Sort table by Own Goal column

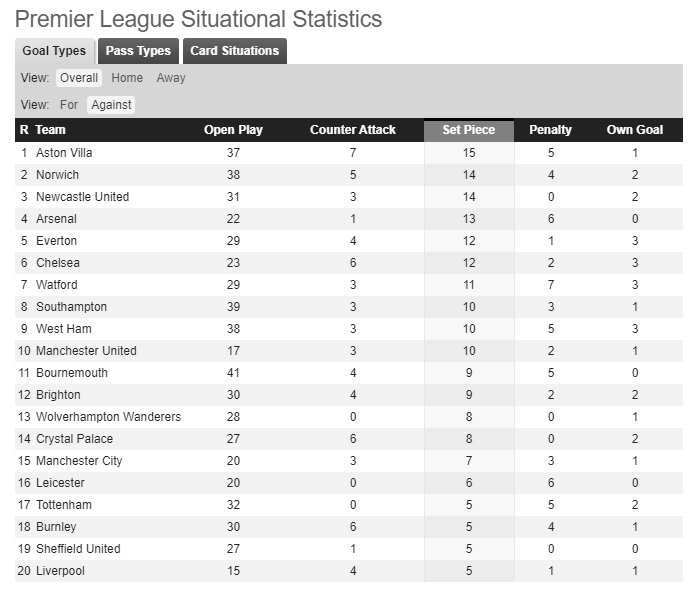(635, 130)
